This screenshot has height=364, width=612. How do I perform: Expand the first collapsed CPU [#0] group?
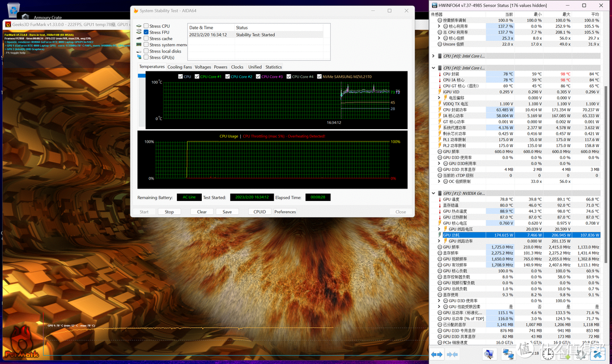[x=433, y=56]
